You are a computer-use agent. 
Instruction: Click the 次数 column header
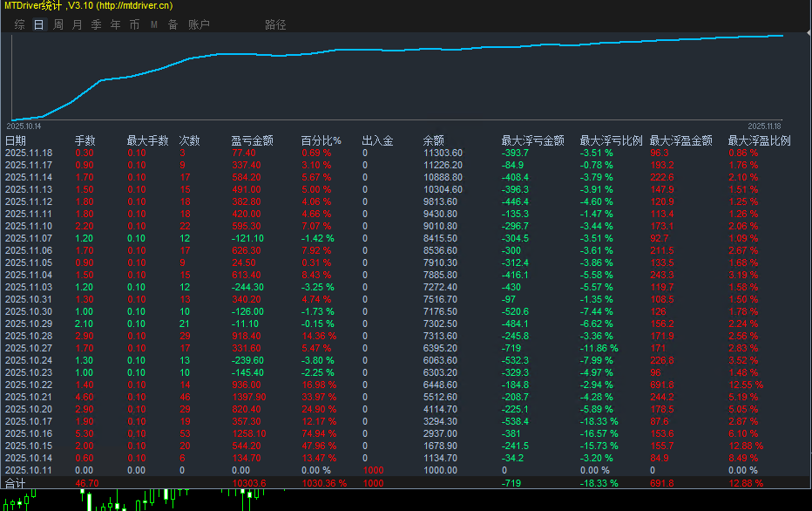(x=190, y=140)
